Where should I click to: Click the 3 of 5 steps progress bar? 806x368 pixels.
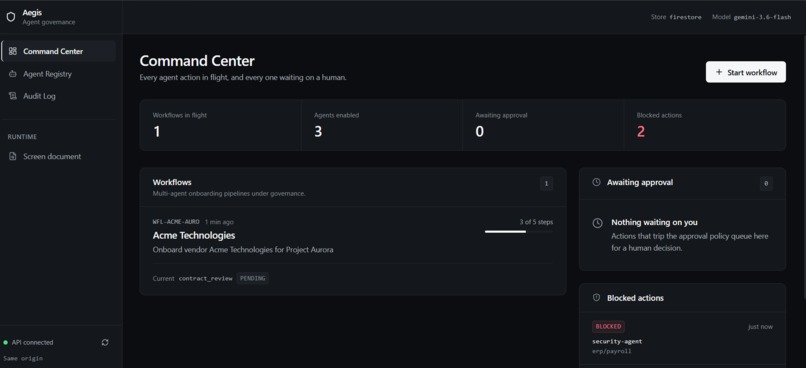point(519,232)
